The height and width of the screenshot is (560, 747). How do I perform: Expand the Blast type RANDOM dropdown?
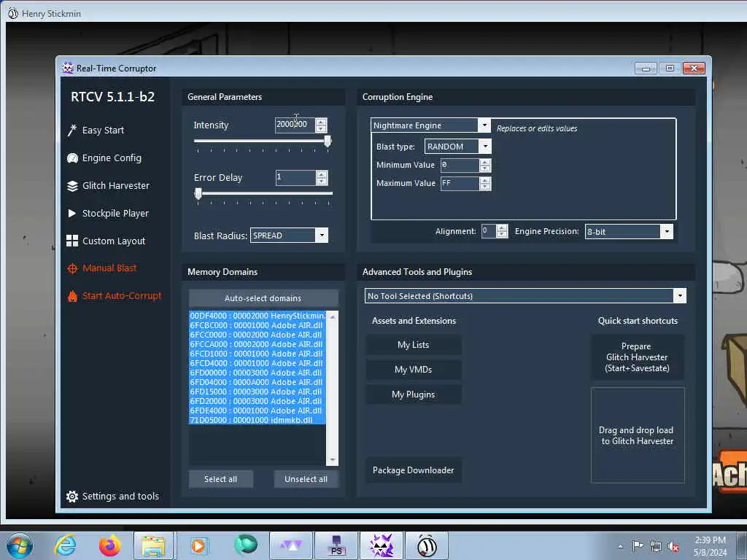click(485, 146)
